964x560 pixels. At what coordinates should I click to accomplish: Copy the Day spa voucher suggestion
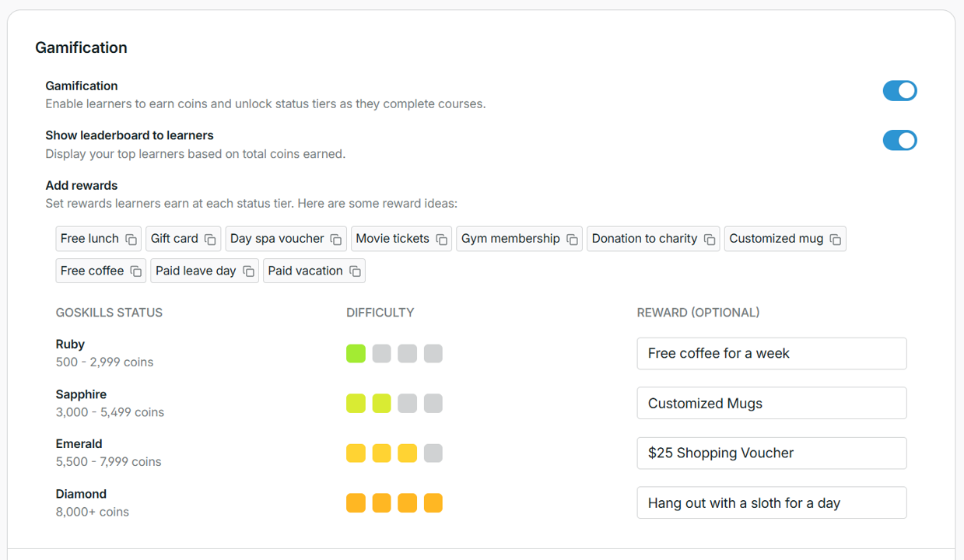pos(335,239)
